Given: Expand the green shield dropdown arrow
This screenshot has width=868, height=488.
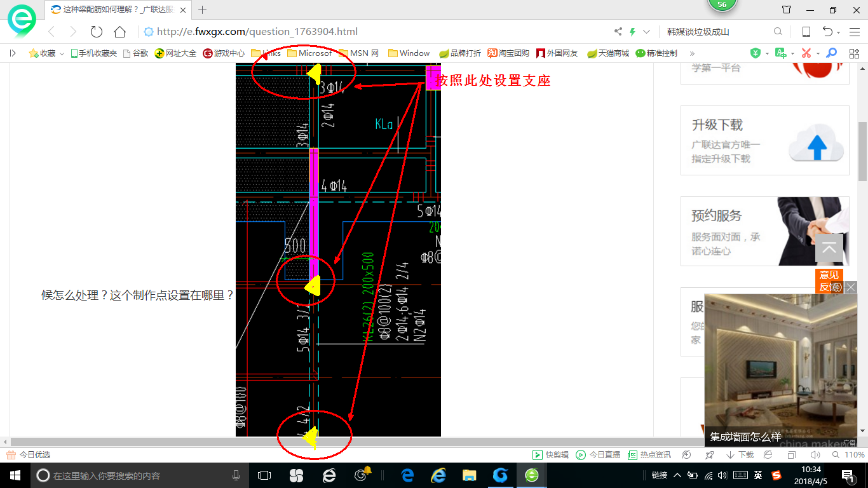Looking at the screenshot, I should 767,54.
